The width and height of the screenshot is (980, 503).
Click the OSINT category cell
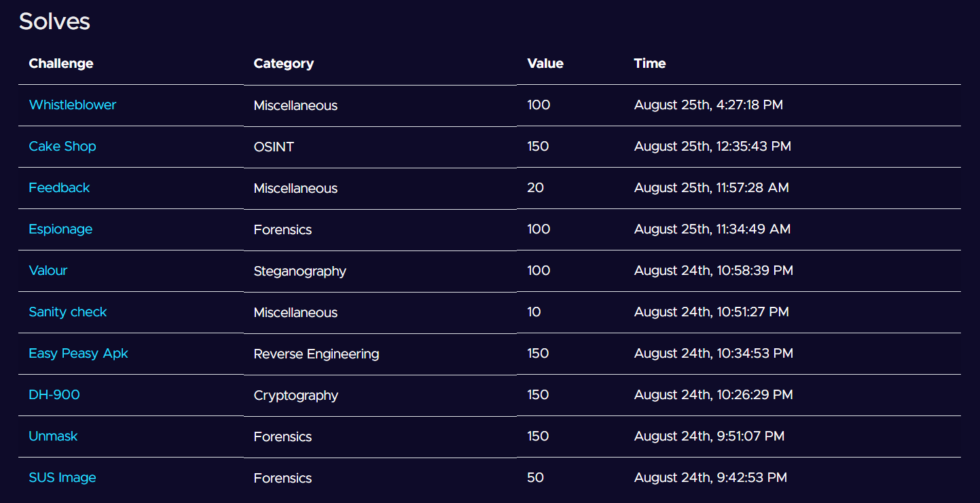(274, 147)
